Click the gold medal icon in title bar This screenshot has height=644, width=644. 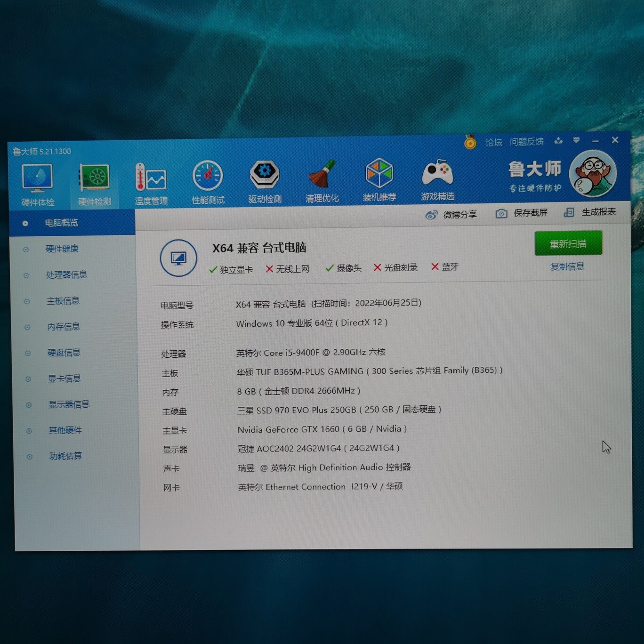click(470, 142)
